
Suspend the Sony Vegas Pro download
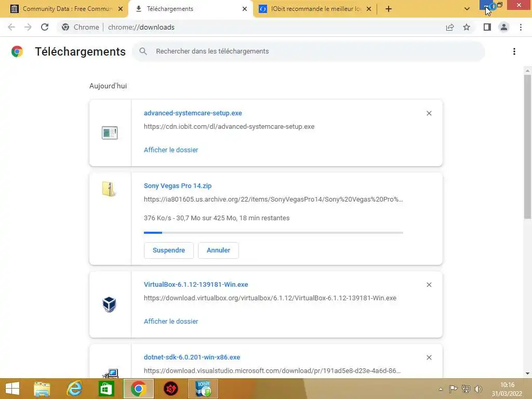pos(169,250)
